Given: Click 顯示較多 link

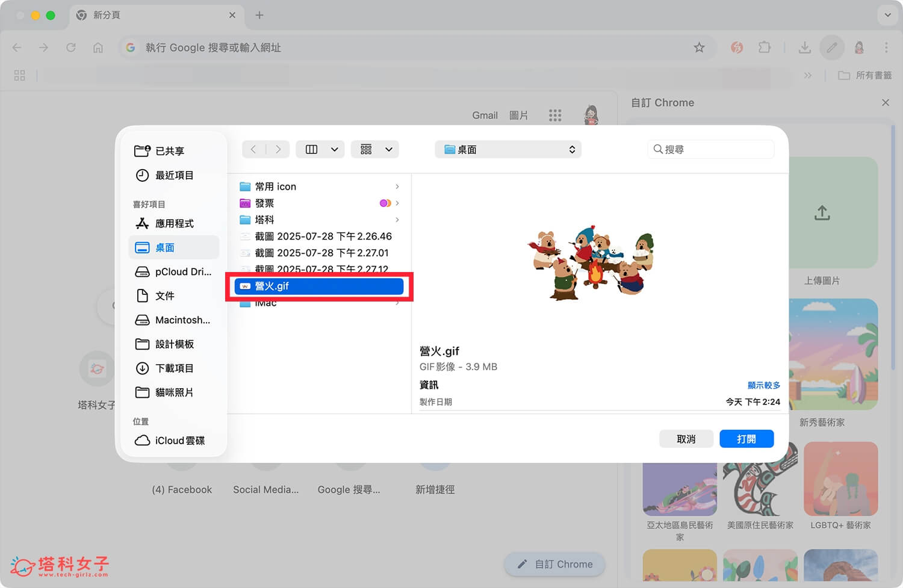Looking at the screenshot, I should tap(763, 385).
